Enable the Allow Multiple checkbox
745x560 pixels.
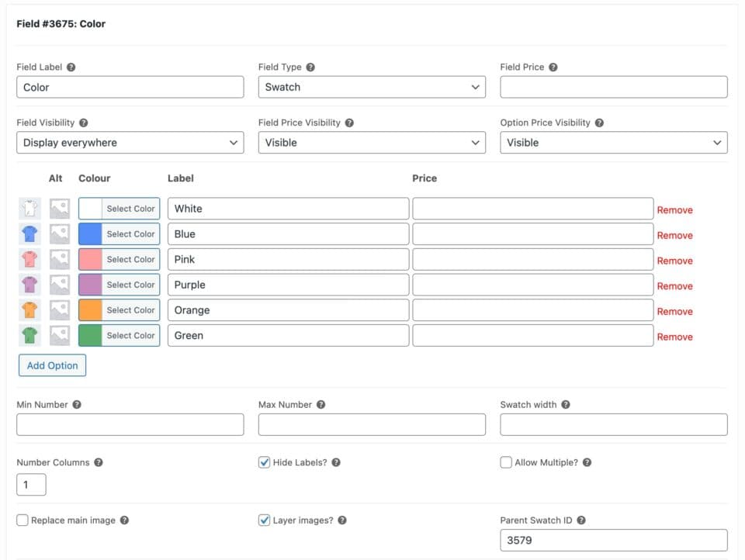click(x=505, y=461)
